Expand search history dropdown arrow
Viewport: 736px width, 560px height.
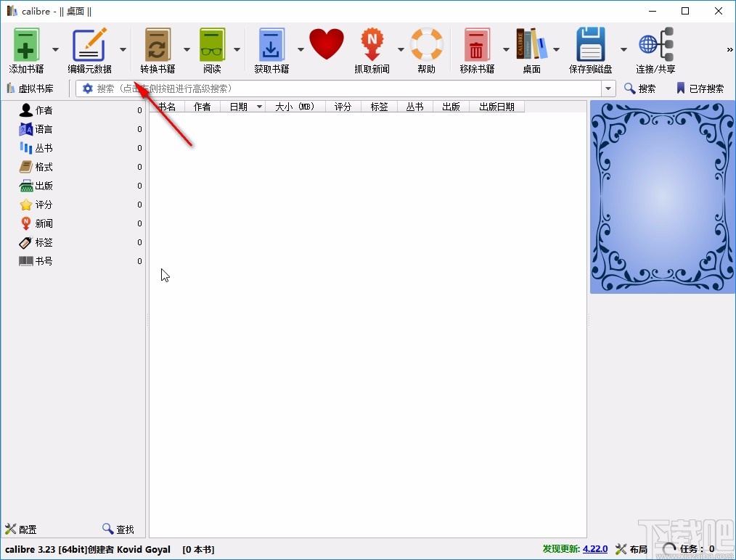click(608, 88)
